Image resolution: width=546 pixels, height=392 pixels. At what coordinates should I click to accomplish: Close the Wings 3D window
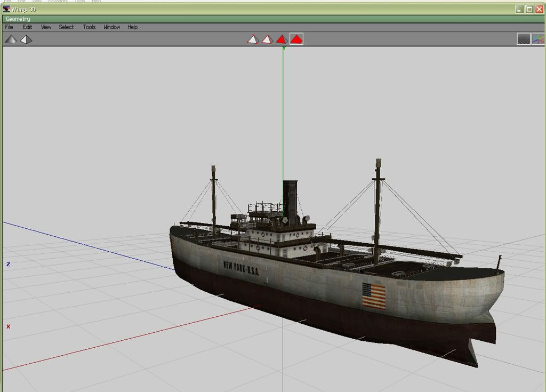click(539, 10)
